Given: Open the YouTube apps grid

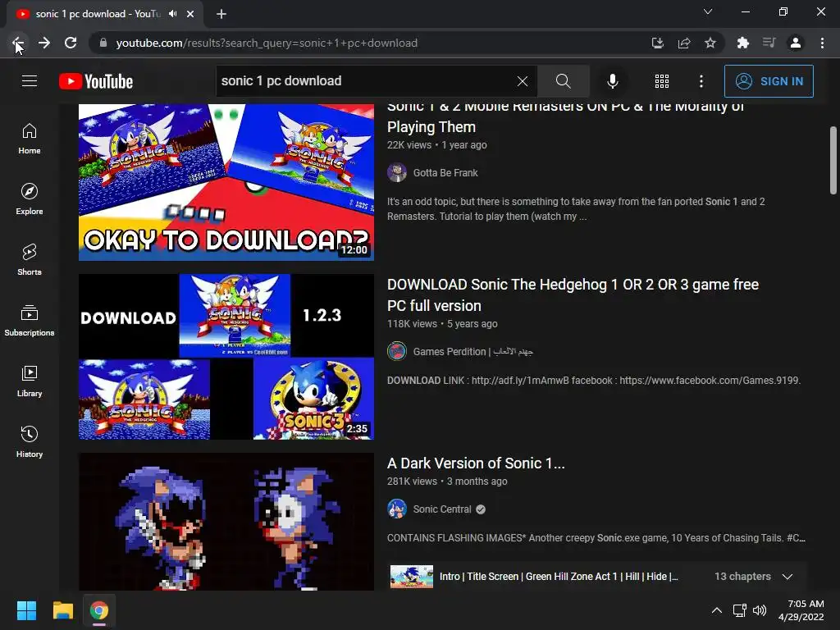Looking at the screenshot, I should coord(662,81).
